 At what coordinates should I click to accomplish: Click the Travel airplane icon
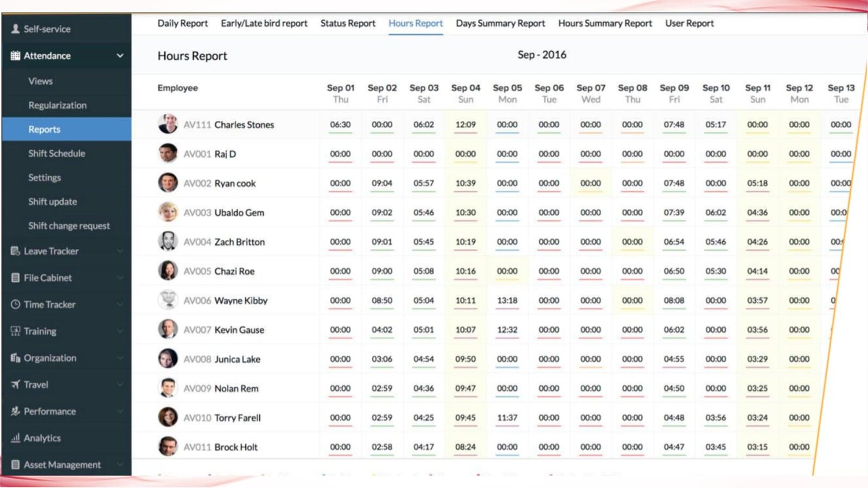[15, 384]
